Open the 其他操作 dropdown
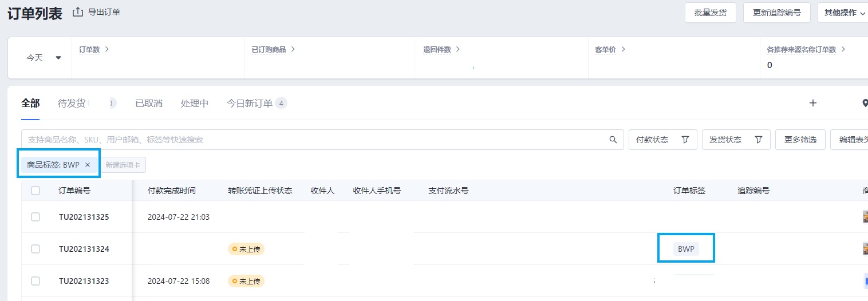 pyautogui.click(x=843, y=13)
